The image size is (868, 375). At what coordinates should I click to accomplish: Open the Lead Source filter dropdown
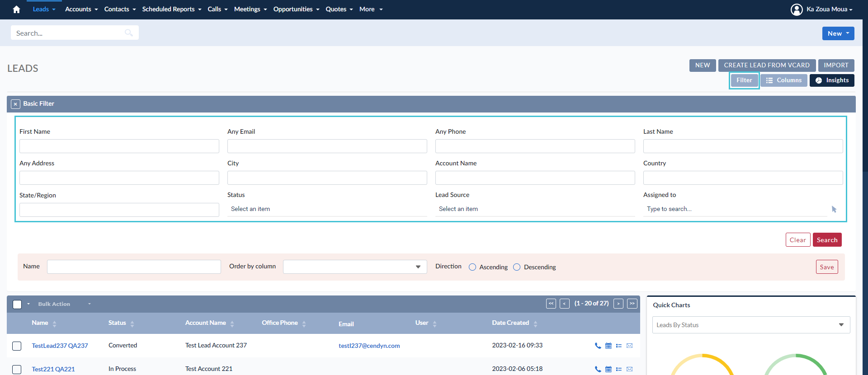click(x=535, y=209)
